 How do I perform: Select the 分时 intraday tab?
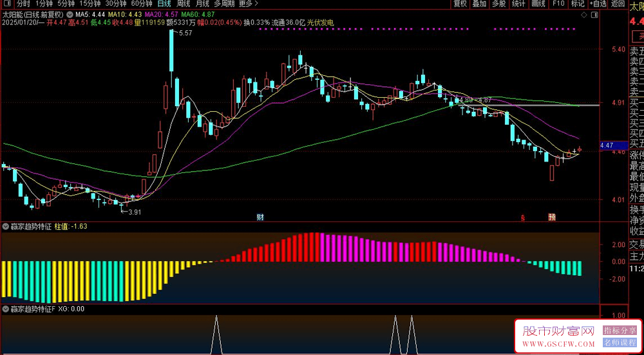click(23, 4)
